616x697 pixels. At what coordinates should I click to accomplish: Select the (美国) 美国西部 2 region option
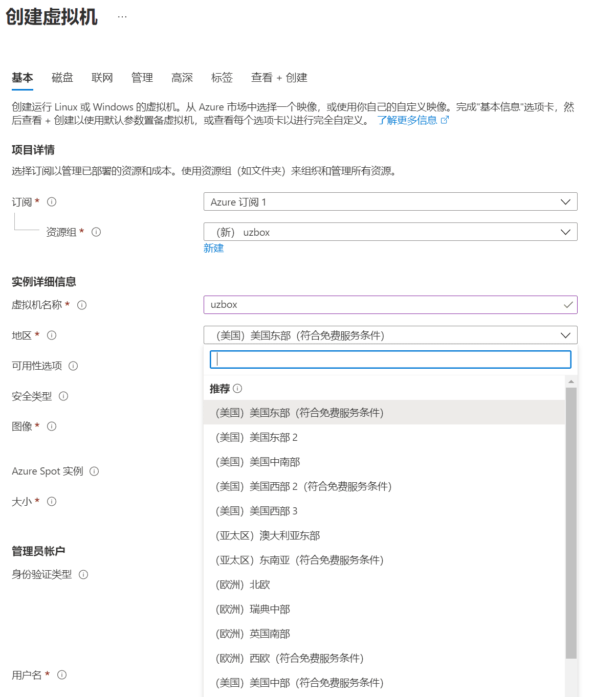[x=303, y=486]
